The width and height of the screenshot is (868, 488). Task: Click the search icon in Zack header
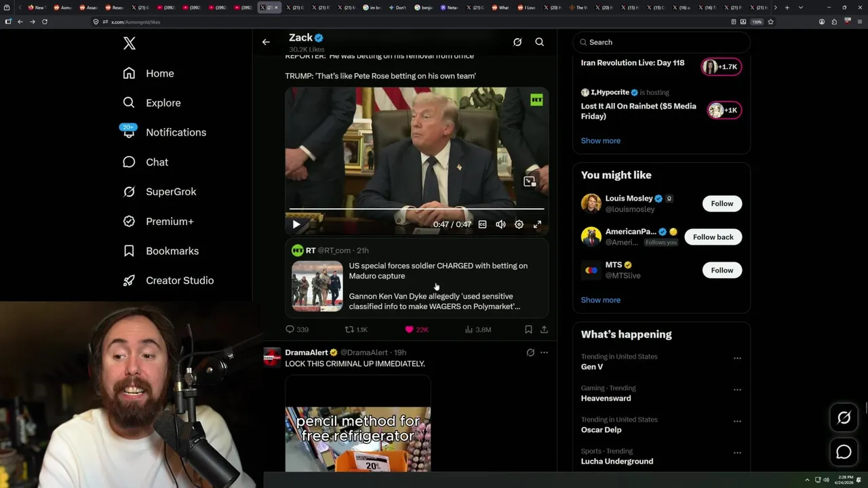(540, 42)
